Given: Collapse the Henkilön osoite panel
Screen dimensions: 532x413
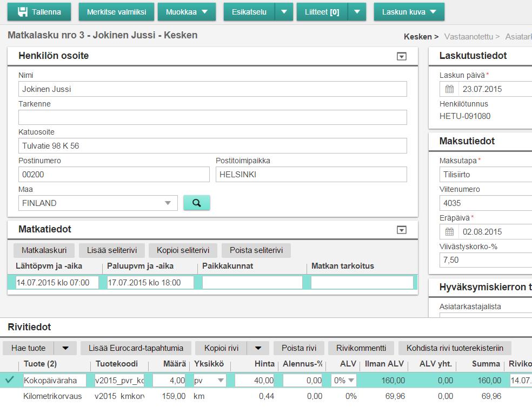Looking at the screenshot, I should click(402, 56).
